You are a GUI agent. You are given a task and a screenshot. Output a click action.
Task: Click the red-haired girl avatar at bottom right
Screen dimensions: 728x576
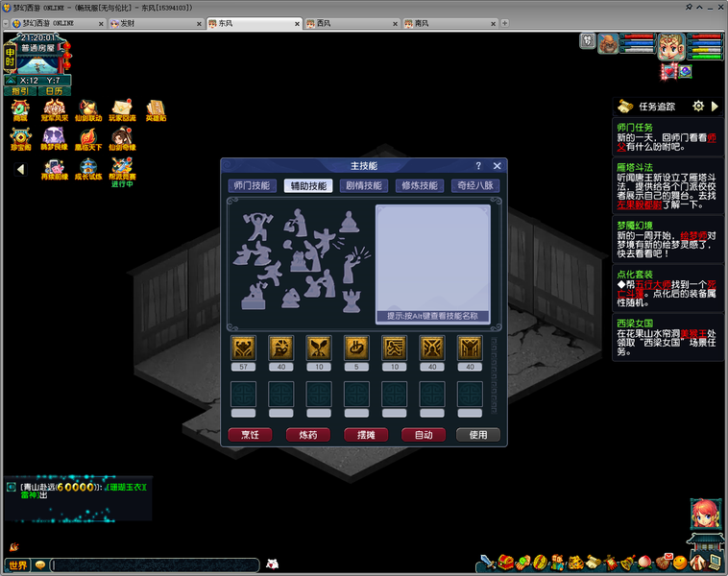pyautogui.click(x=705, y=514)
